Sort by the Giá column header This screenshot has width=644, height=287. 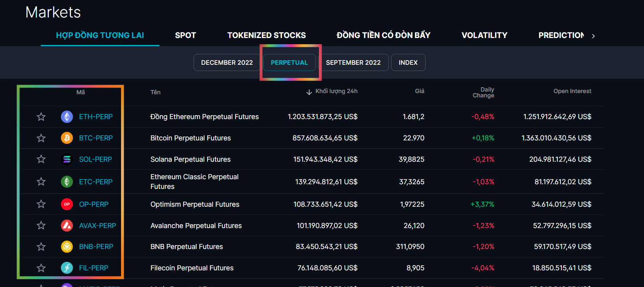point(420,91)
